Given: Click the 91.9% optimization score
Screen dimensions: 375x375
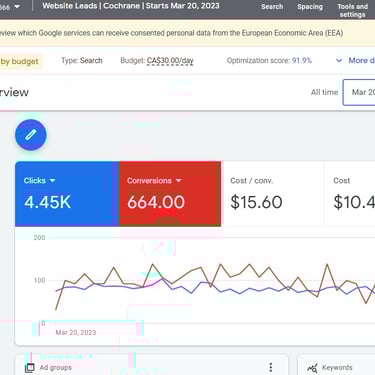Looking at the screenshot, I should [x=302, y=61].
